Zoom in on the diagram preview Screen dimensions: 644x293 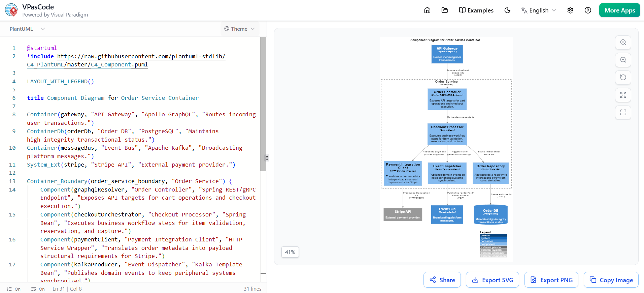623,42
